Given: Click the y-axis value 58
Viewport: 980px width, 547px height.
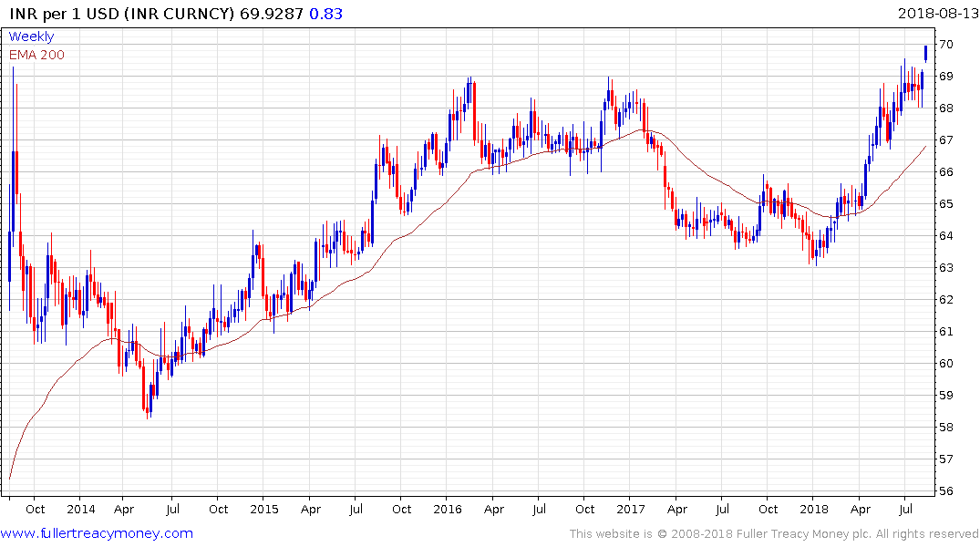Looking at the screenshot, I should tap(946, 427).
